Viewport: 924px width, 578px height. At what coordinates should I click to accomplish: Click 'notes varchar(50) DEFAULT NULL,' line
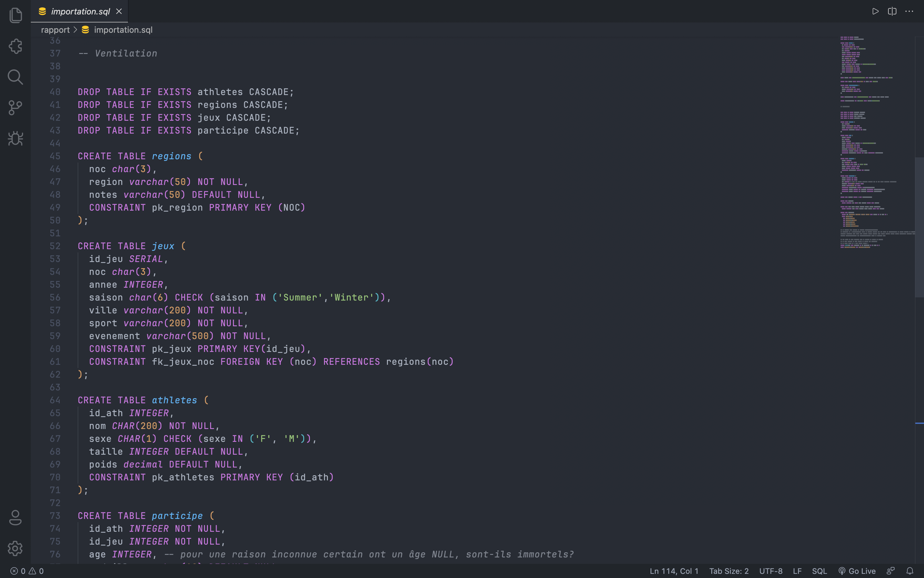(x=177, y=195)
